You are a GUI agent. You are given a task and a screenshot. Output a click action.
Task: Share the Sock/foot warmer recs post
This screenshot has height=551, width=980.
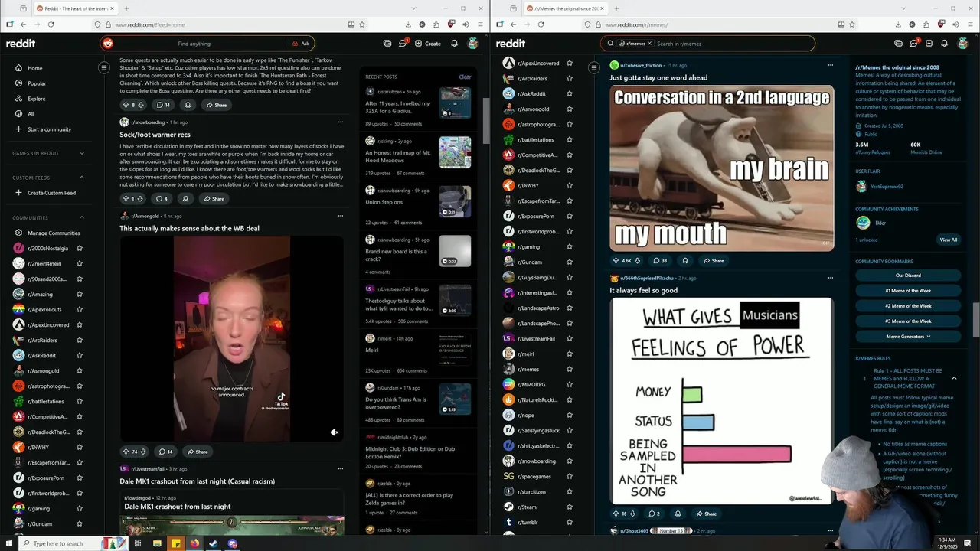pyautogui.click(x=214, y=199)
